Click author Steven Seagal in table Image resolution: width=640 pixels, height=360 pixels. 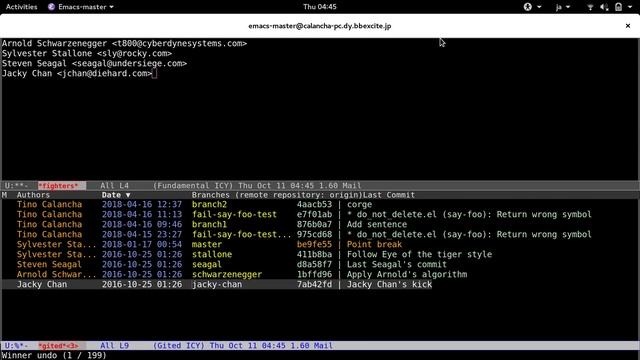49,264
